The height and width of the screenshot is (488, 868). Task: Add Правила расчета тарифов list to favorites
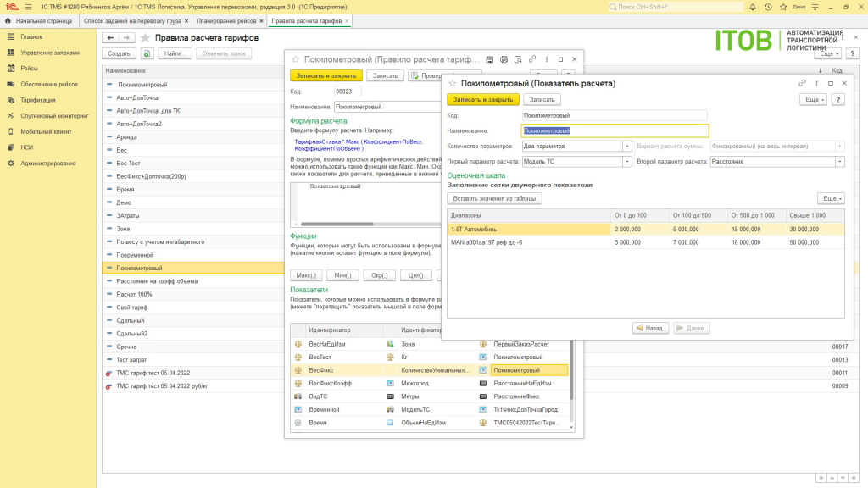145,37
